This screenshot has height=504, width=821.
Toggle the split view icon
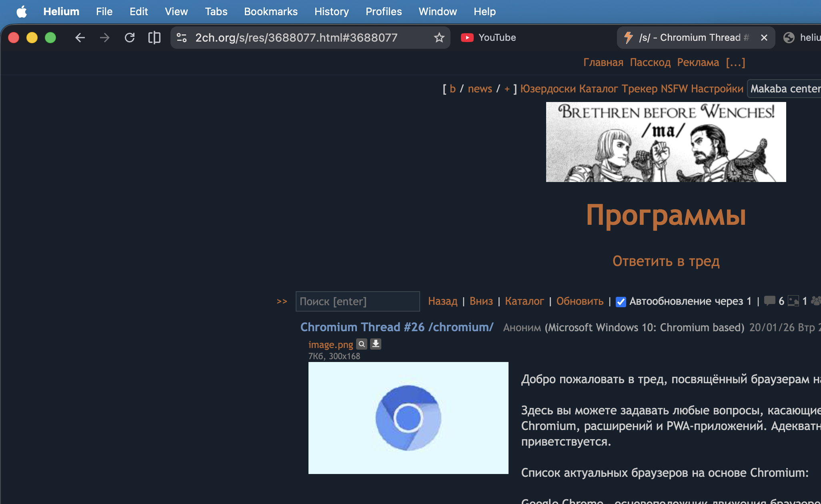[154, 38]
